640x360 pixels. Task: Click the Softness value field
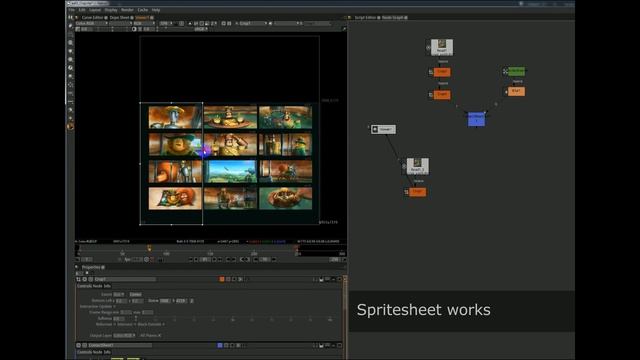pyautogui.click(x=119, y=318)
